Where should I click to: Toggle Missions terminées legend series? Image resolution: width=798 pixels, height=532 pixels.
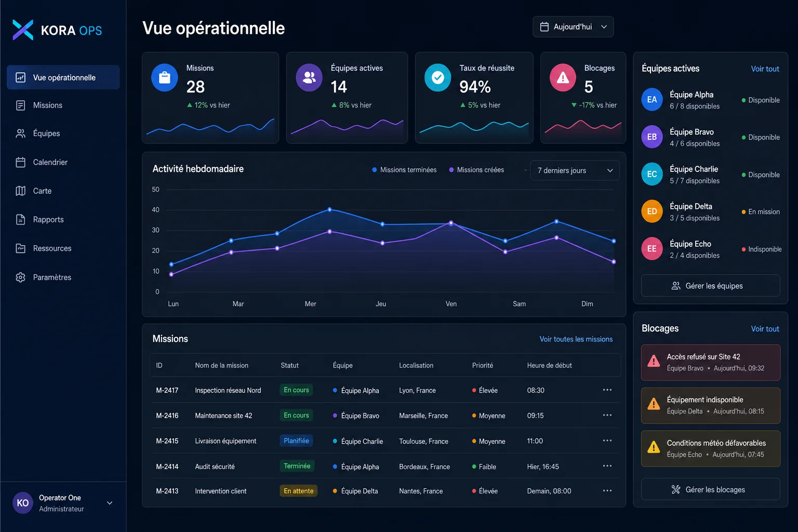click(404, 170)
